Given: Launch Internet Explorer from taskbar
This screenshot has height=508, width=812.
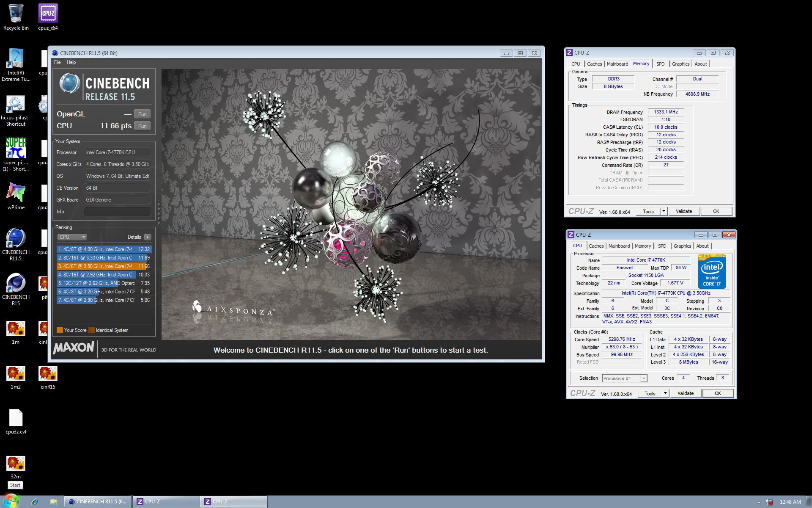Looking at the screenshot, I should click(35, 502).
